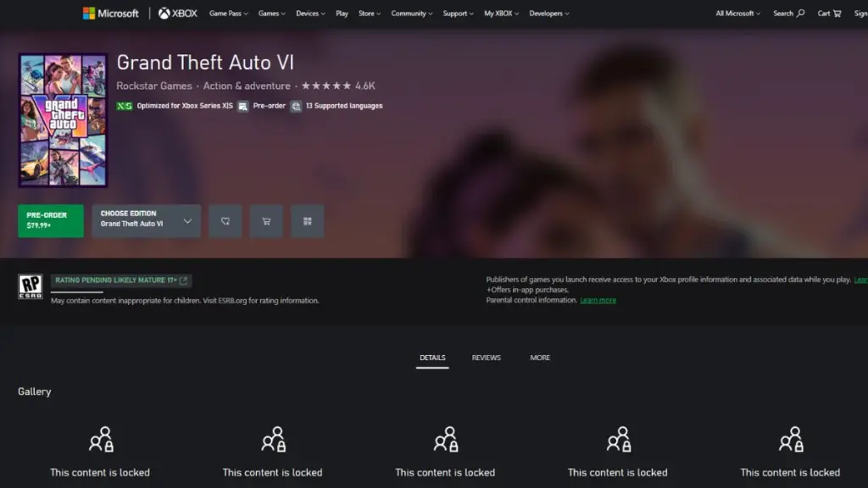Switch to the More tab
The height and width of the screenshot is (488, 868).
tap(540, 358)
